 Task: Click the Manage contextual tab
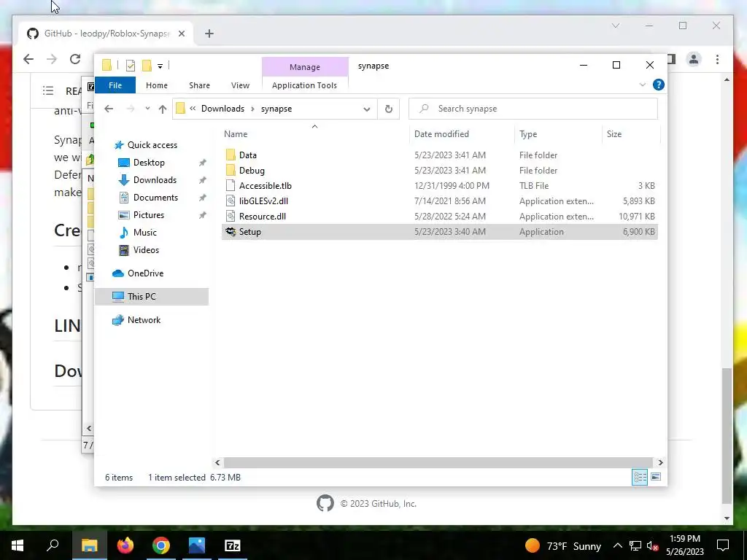tap(305, 67)
